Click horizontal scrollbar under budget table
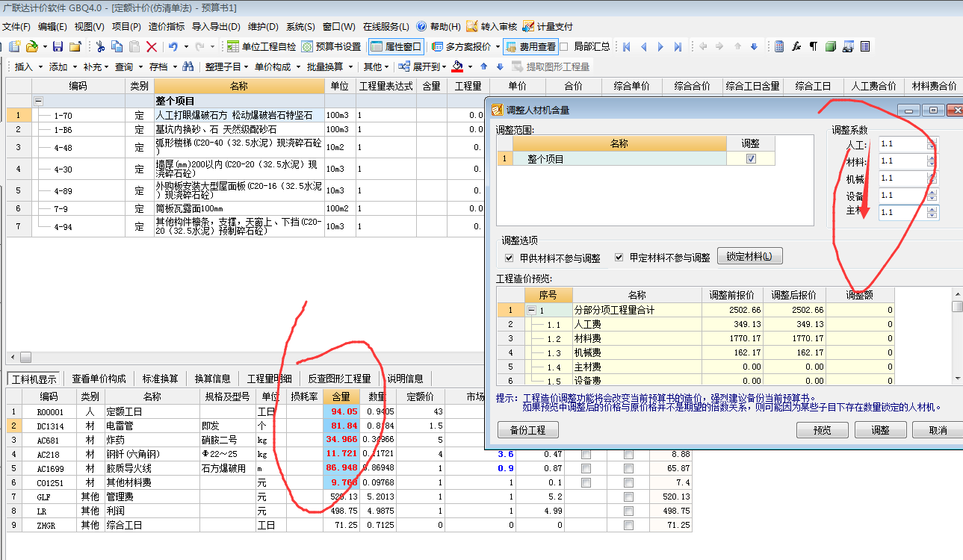963x560 pixels. tap(245, 358)
